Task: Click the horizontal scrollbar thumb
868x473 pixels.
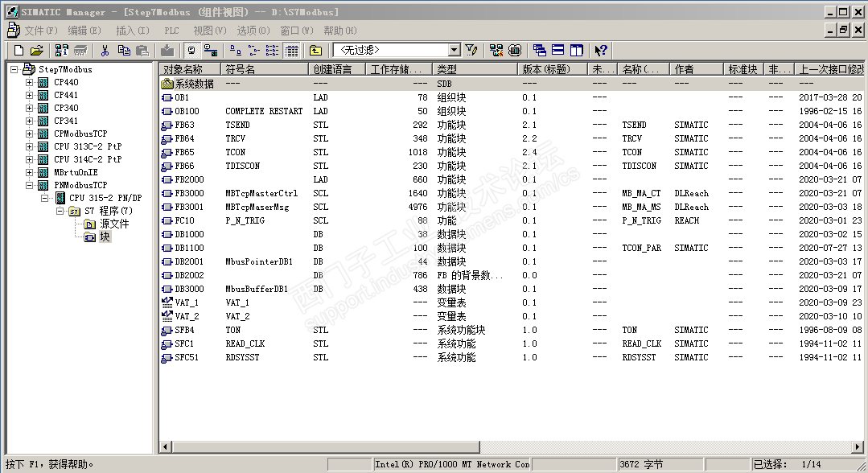Action: [x=326, y=447]
